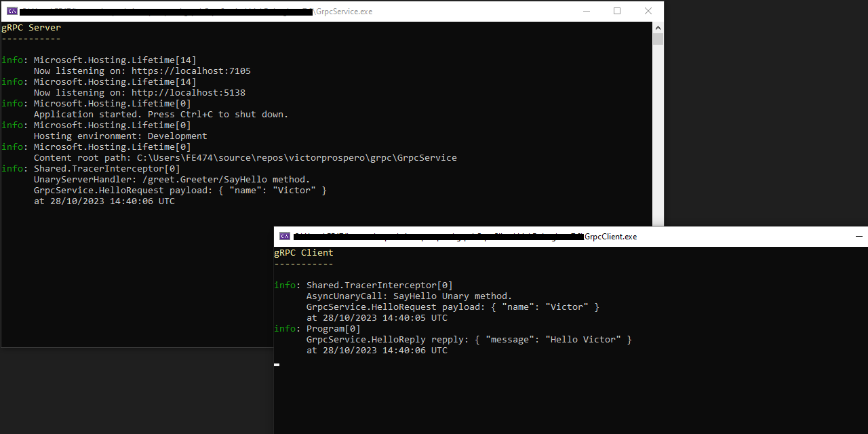The height and width of the screenshot is (434, 868).
Task: Click the gRPC Client header text
Action: pos(303,252)
